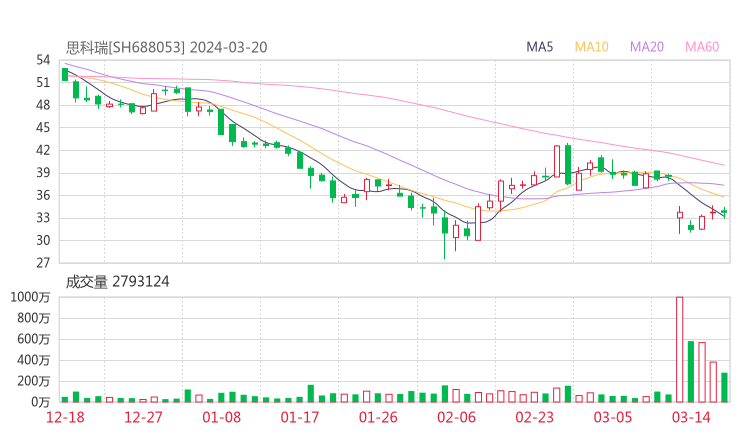
Task: Click the long red candlestick bottoming at 30
Action: click(478, 223)
